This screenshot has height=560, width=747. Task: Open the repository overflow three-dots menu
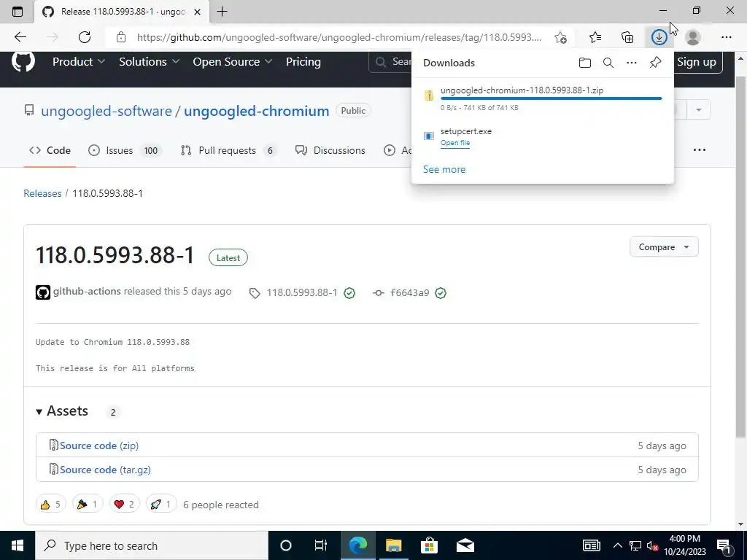coord(700,150)
